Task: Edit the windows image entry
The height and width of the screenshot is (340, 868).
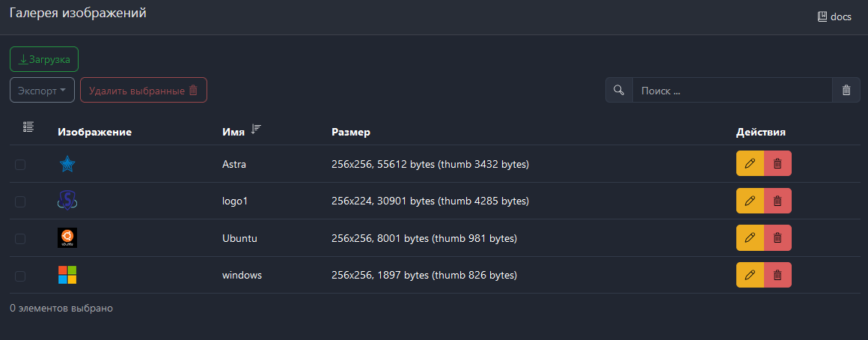Action: tap(750, 275)
